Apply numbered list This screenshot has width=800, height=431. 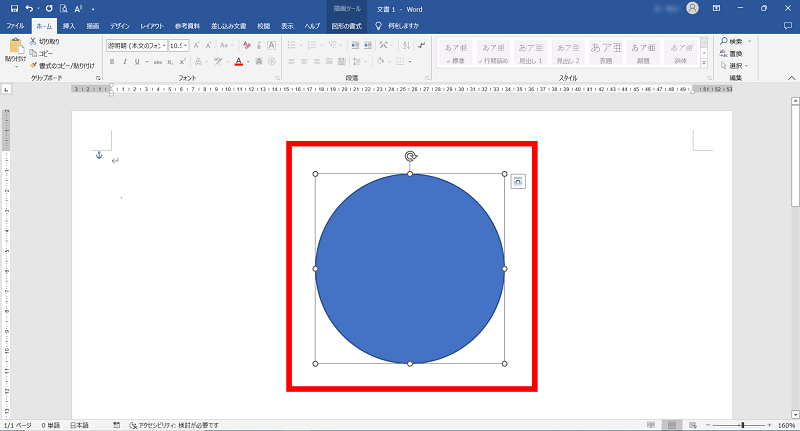[x=312, y=45]
